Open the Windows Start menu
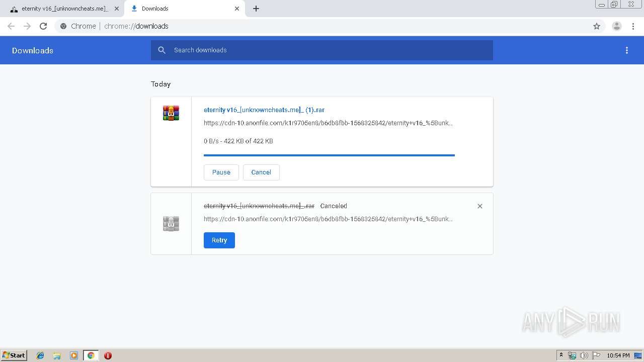 pos(14,355)
